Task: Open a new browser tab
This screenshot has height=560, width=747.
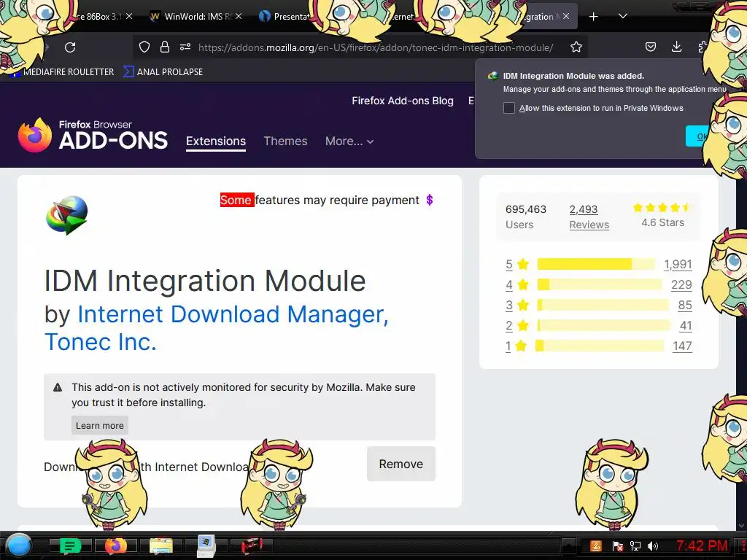Action: pyautogui.click(x=593, y=17)
